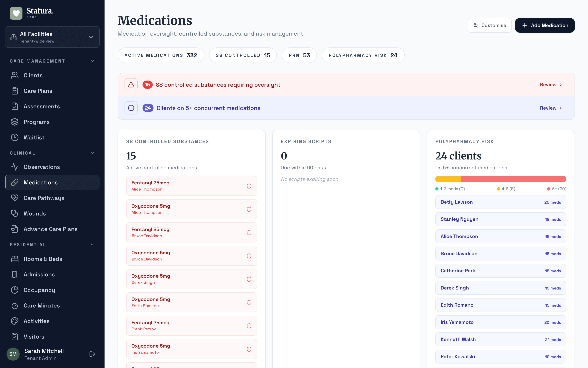588x368 pixels.
Task: Open Medications in the sidebar
Action: click(52, 183)
